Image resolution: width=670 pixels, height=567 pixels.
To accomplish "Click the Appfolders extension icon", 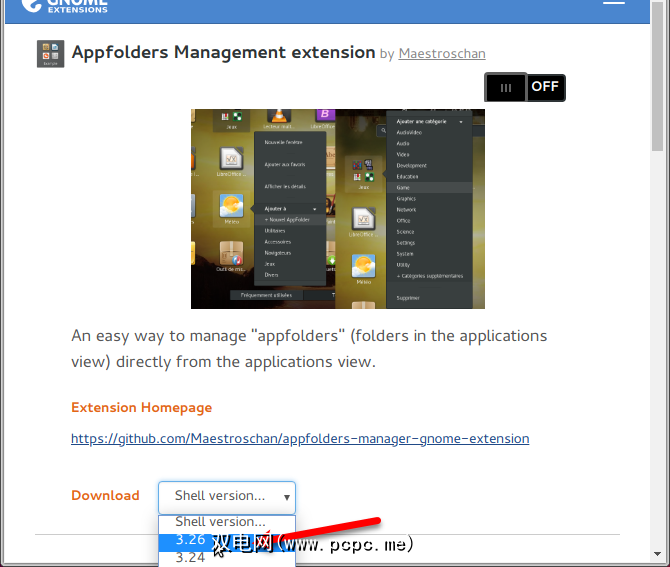I will pos(50,54).
